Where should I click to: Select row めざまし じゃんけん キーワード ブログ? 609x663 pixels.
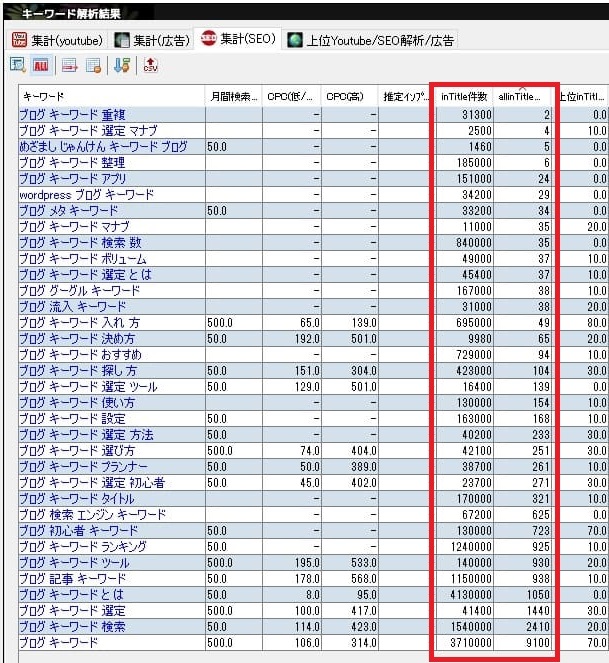click(x=313, y=147)
